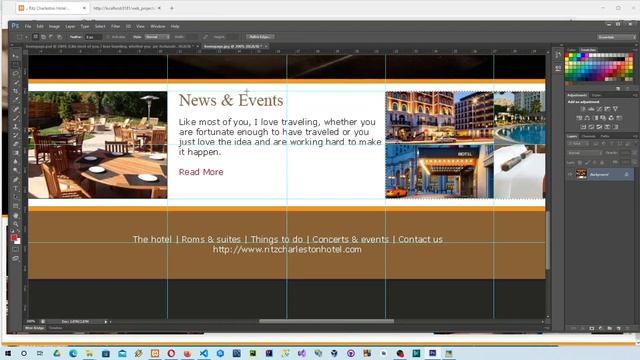Open the Fill dropdown in Layers panel
Image resolution: width=640 pixels, height=360 pixels.
634,162
